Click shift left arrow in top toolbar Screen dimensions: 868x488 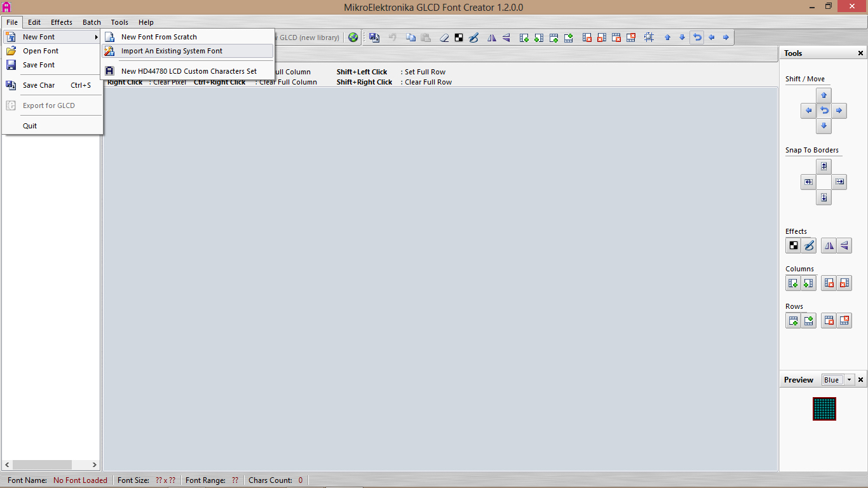tap(712, 37)
